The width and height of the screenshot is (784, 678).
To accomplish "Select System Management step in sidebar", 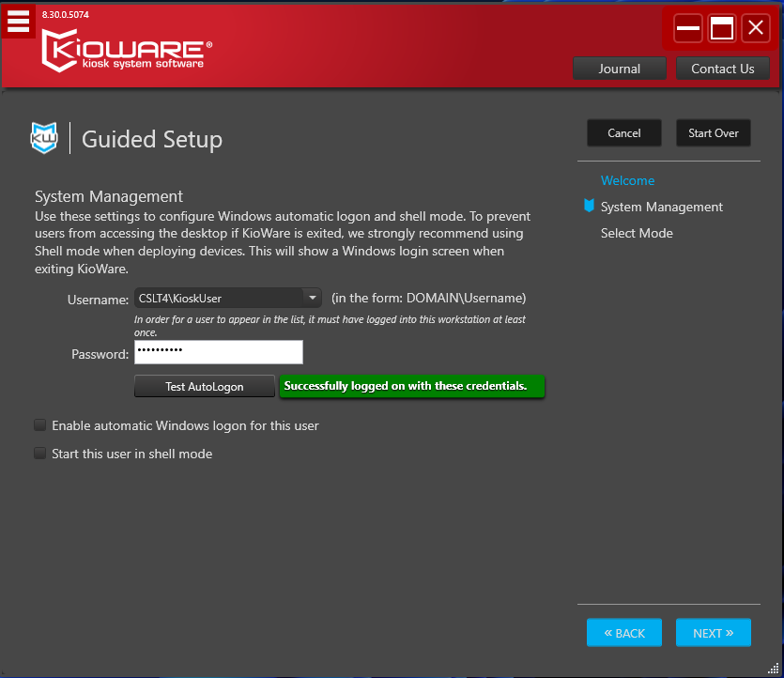I will [x=661, y=207].
